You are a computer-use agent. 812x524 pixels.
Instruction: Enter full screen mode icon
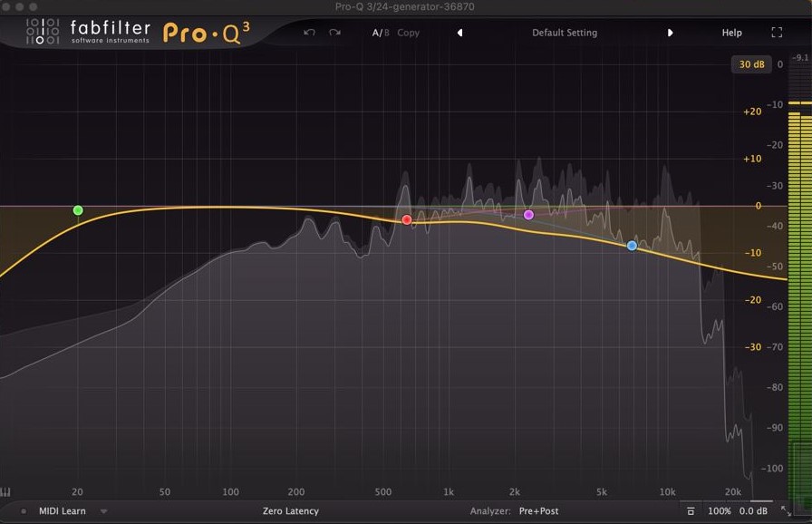click(x=777, y=33)
